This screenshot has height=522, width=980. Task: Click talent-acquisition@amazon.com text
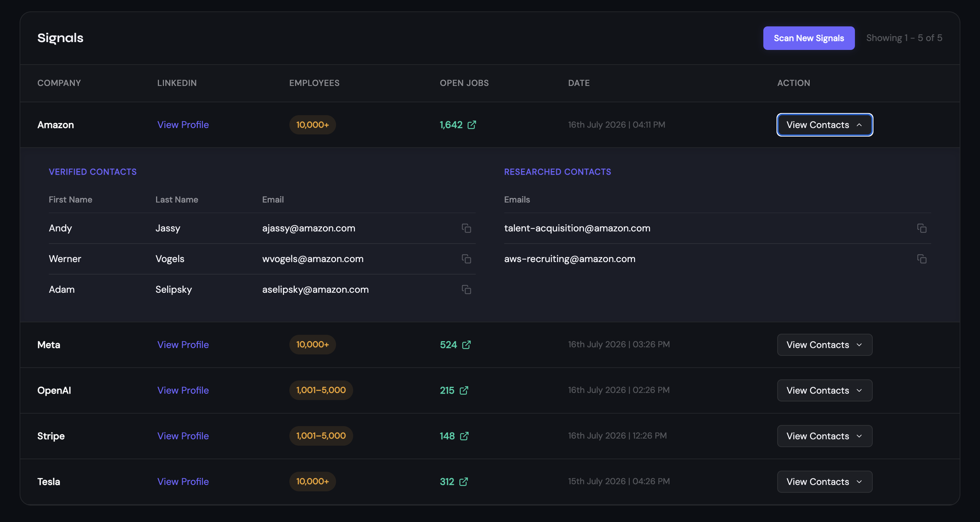coord(577,228)
